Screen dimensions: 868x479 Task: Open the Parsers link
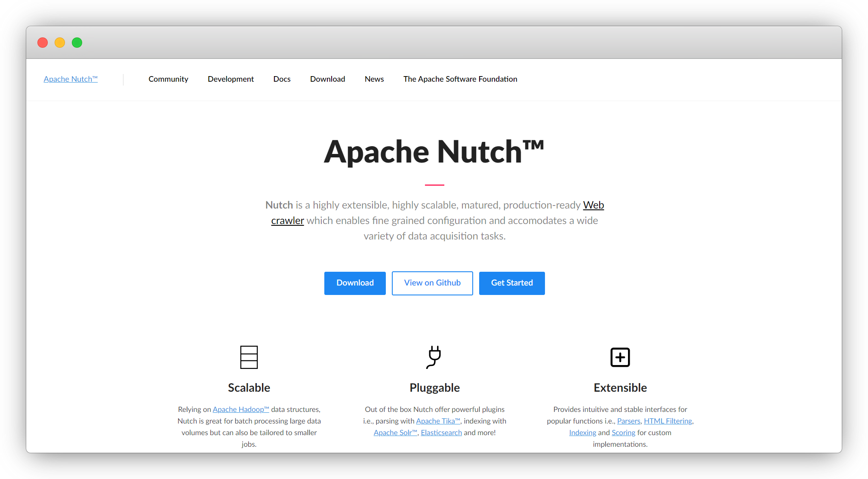tap(628, 421)
